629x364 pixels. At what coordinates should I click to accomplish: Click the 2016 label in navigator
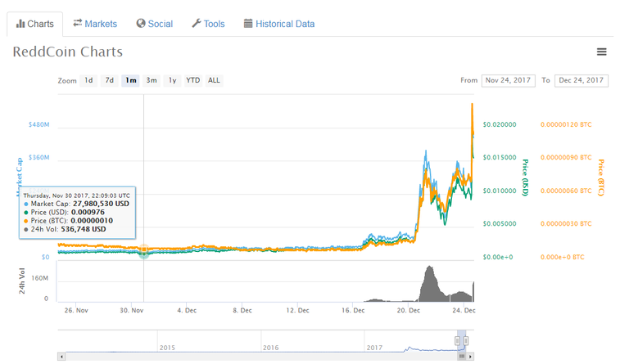271,348
